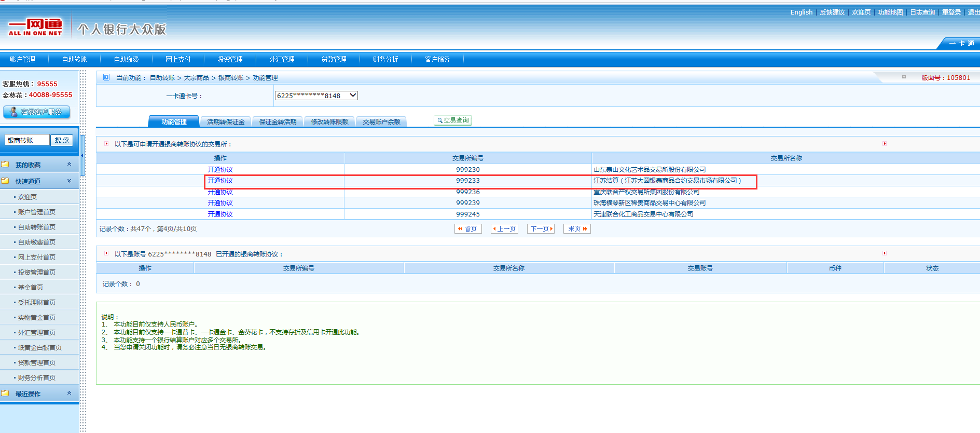Screen dimensions: 980x433
Task: Open 基金首页 in the sidebar
Action: [31, 287]
